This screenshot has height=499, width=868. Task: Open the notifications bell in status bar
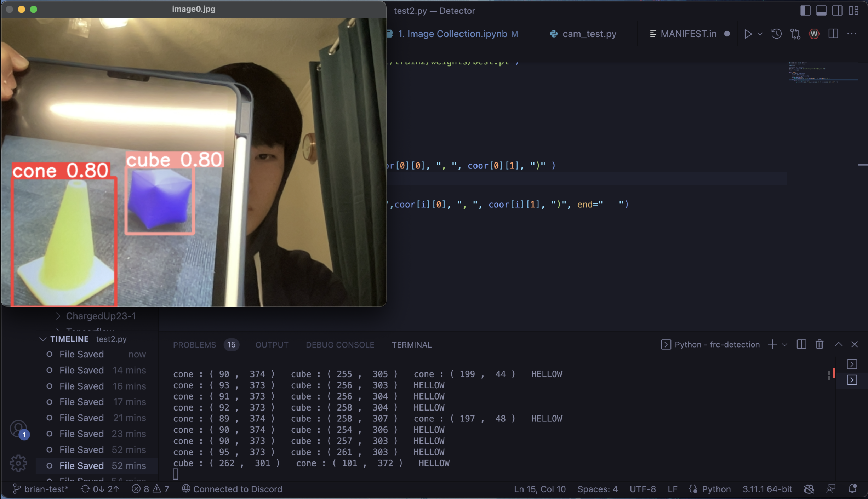click(853, 489)
